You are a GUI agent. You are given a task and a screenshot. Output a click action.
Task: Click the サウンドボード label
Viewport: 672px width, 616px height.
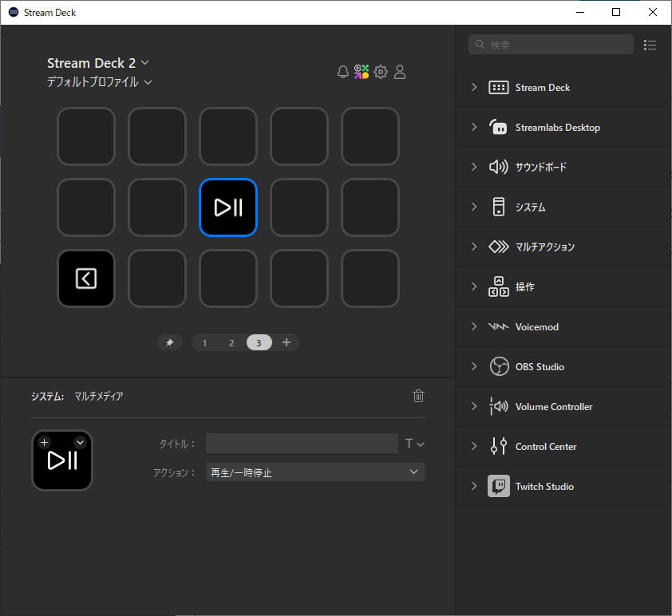coord(541,167)
